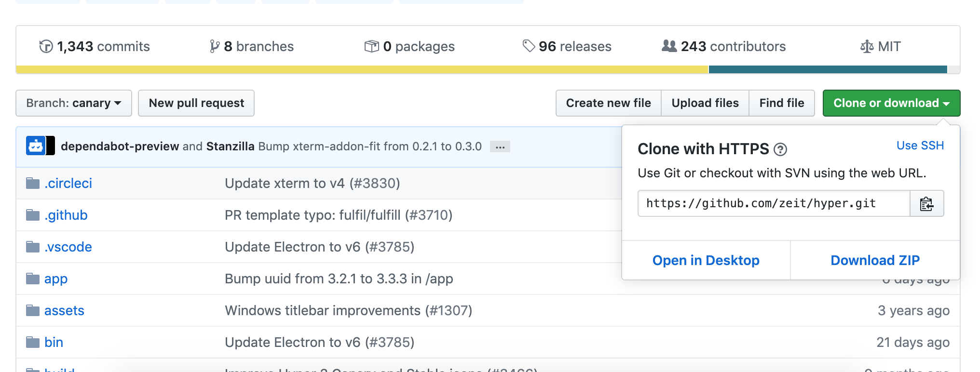Screen dimensions: 980x372
Task: Click the 21 days ago timestamp
Action: (x=913, y=342)
